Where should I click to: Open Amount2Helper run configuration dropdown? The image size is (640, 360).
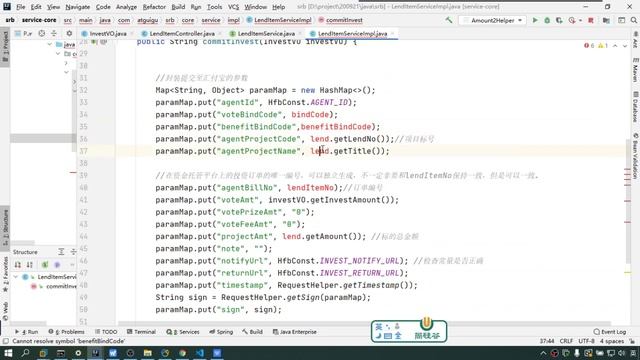click(x=520, y=20)
